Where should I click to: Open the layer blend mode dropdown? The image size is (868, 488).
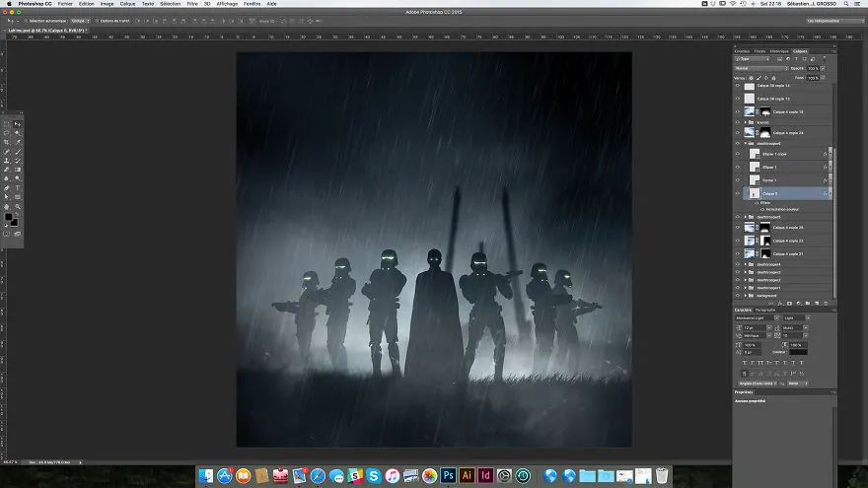760,68
